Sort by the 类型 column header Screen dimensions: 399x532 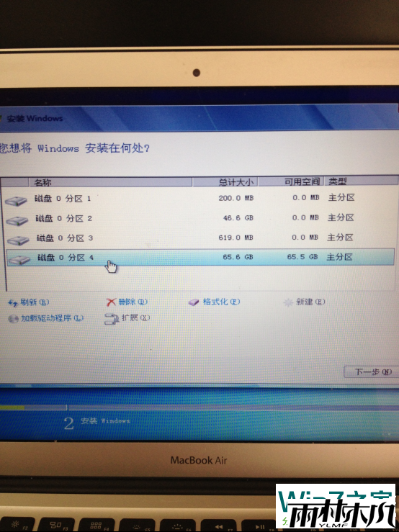[x=361, y=181]
